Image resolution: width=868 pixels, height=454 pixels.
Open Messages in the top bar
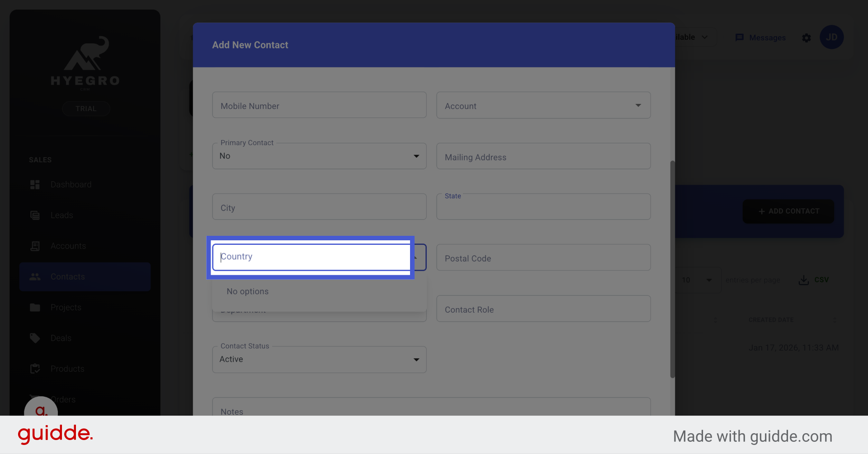pyautogui.click(x=760, y=38)
